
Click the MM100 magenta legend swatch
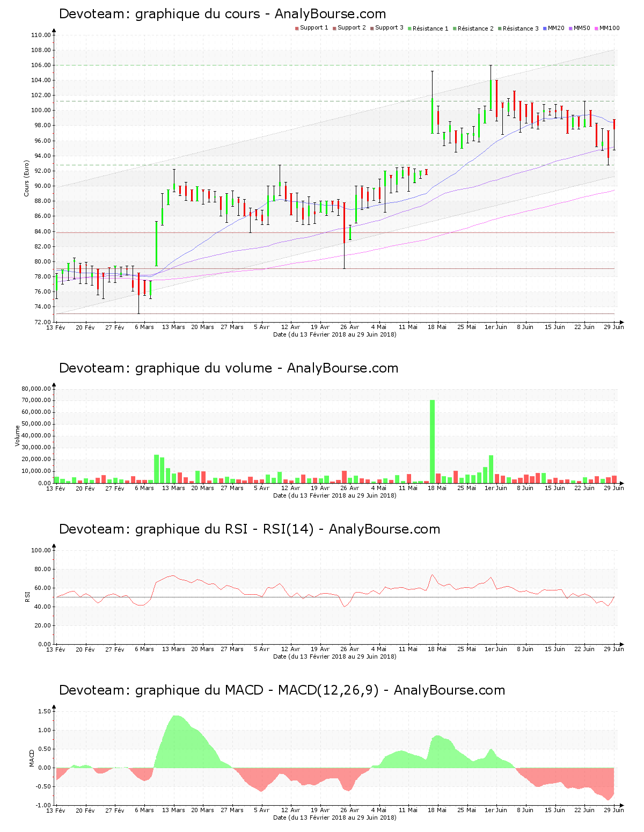(x=597, y=28)
